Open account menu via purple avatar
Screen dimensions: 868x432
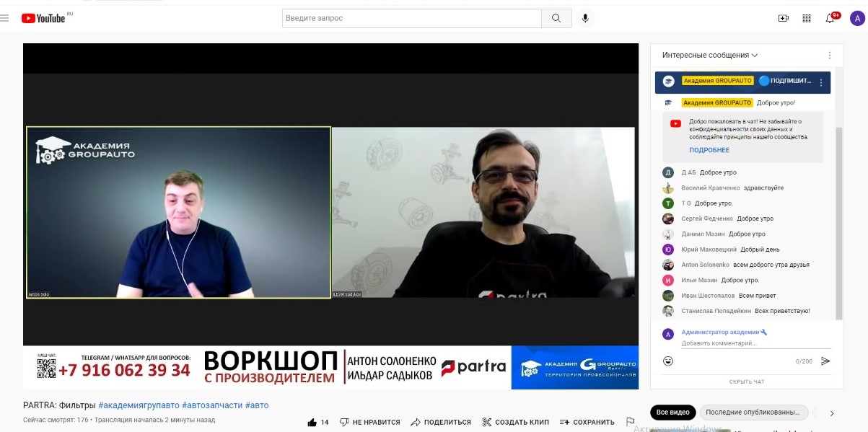pos(857,19)
